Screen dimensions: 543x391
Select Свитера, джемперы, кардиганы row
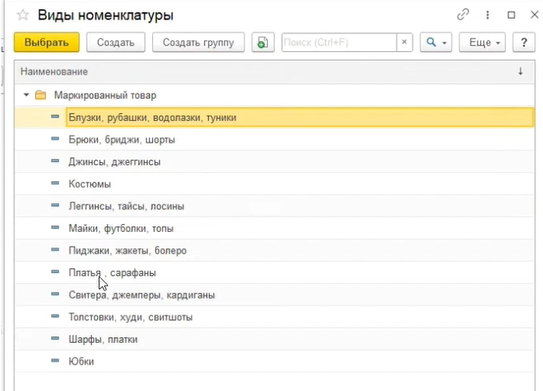[274, 295]
